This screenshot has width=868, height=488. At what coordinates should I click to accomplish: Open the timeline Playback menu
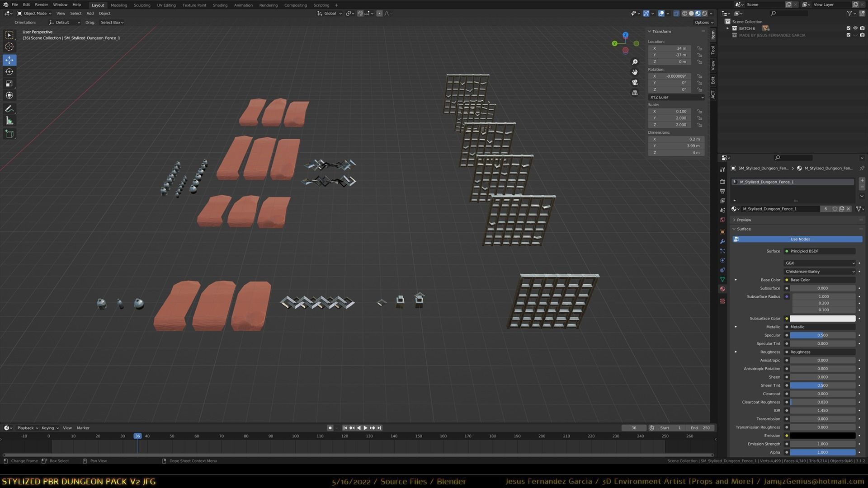[28, 428]
